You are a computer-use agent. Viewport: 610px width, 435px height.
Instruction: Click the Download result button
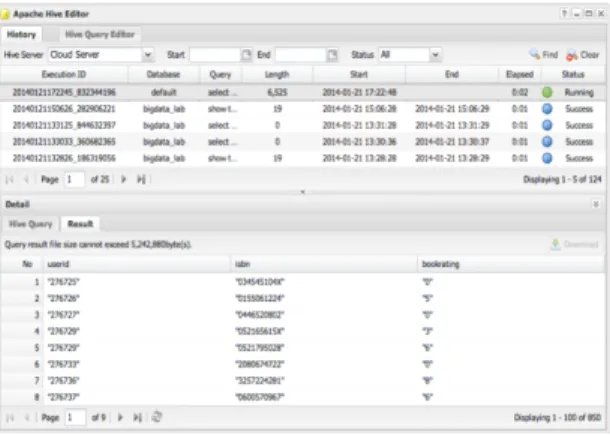click(575, 244)
